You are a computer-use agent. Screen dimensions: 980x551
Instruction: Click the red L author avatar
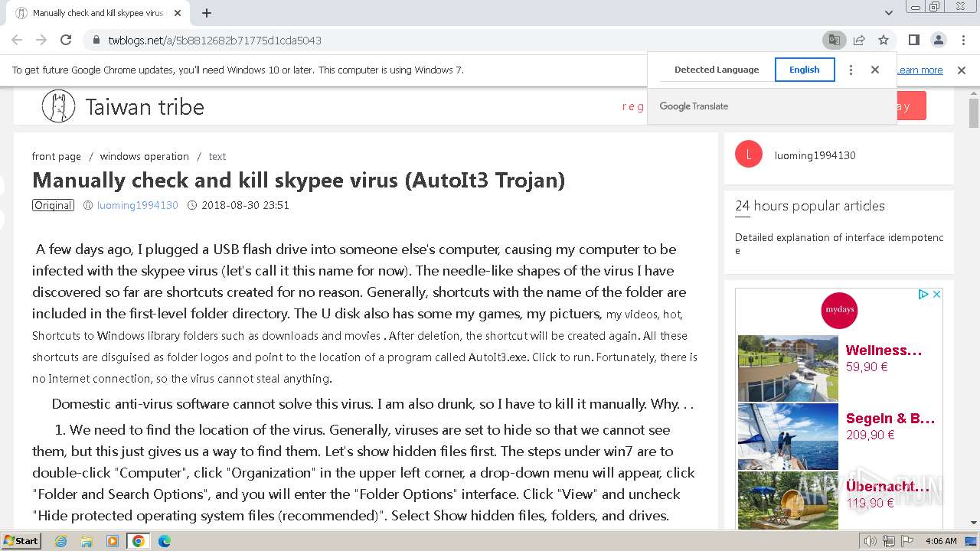pos(748,155)
